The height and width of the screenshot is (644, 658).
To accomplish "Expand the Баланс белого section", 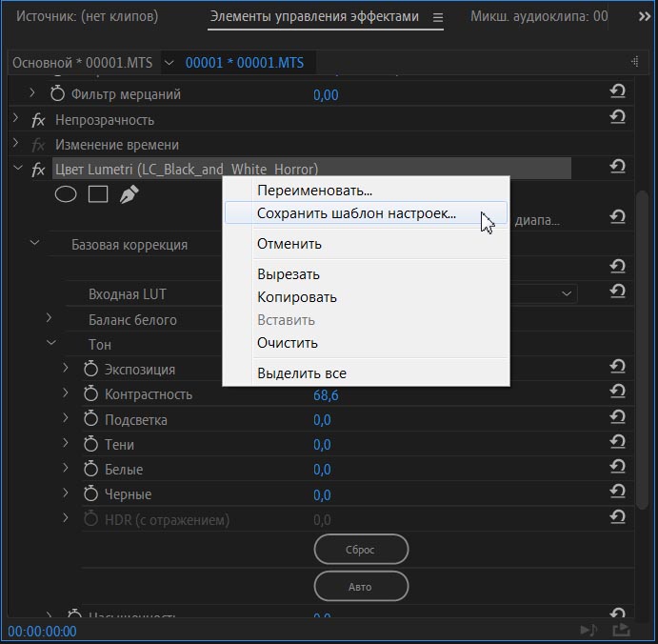I will coord(49,318).
